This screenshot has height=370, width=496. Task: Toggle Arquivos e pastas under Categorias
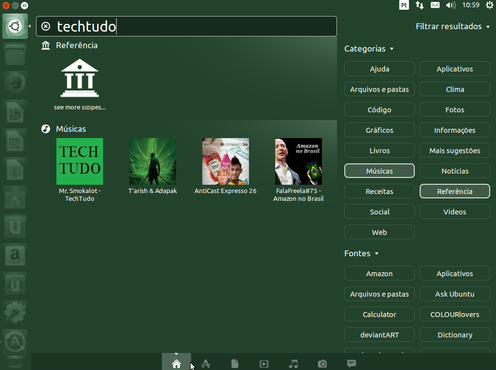[x=379, y=89]
